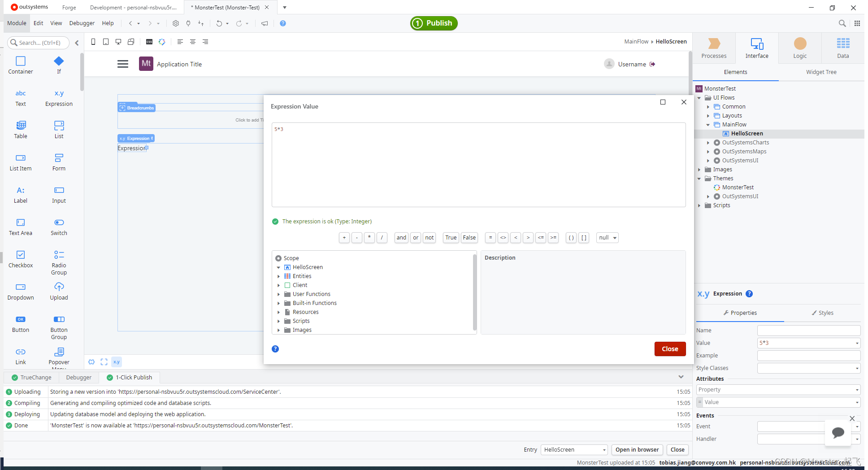Pick the Text Area widget

tap(21, 227)
